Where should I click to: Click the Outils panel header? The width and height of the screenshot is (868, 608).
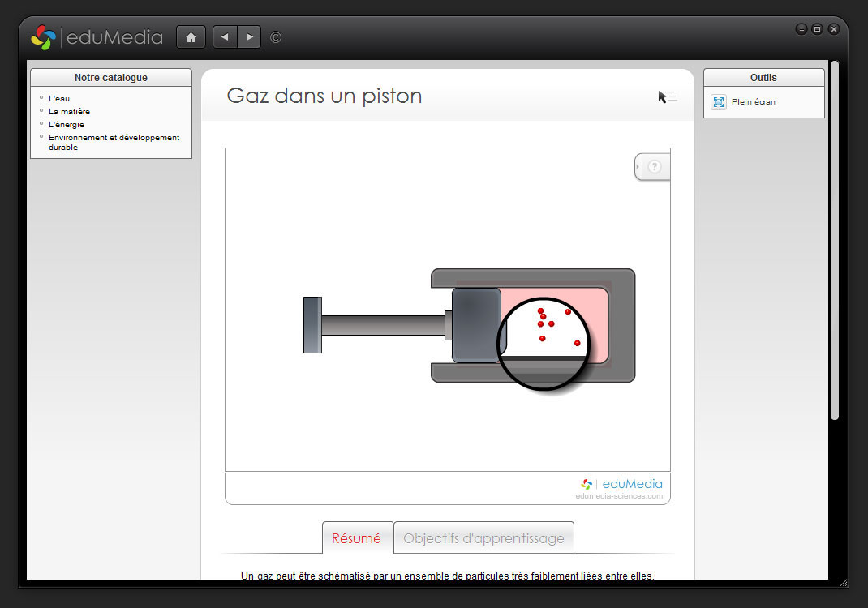(763, 78)
